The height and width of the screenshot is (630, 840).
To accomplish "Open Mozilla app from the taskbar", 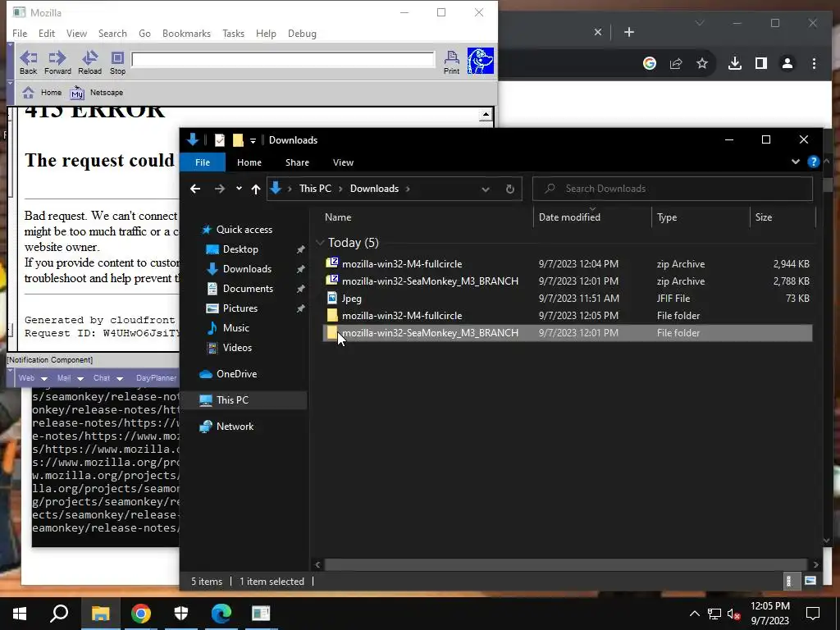I will [261, 614].
